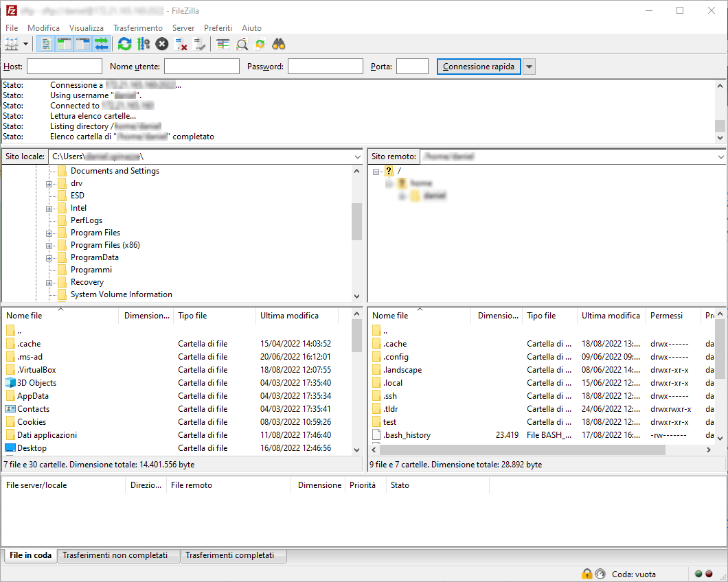Open the Sito locale path dropdown
Screen dimensions: 728x582
click(358, 157)
